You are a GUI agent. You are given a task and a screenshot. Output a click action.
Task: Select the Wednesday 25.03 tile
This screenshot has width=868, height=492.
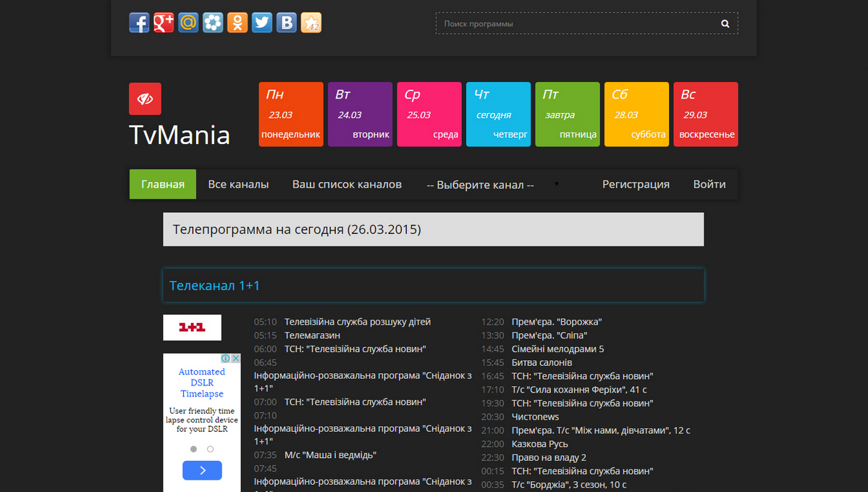429,114
